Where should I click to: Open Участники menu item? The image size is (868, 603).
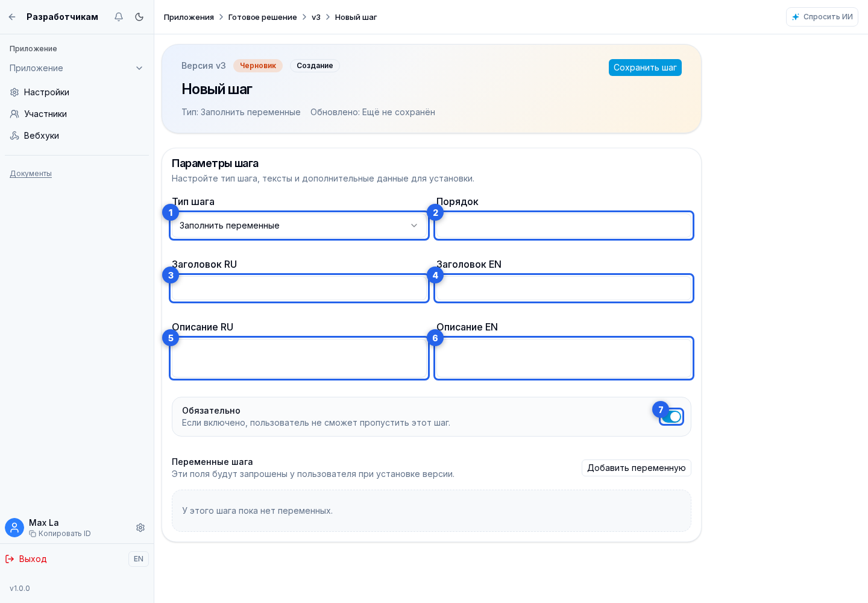77,114
